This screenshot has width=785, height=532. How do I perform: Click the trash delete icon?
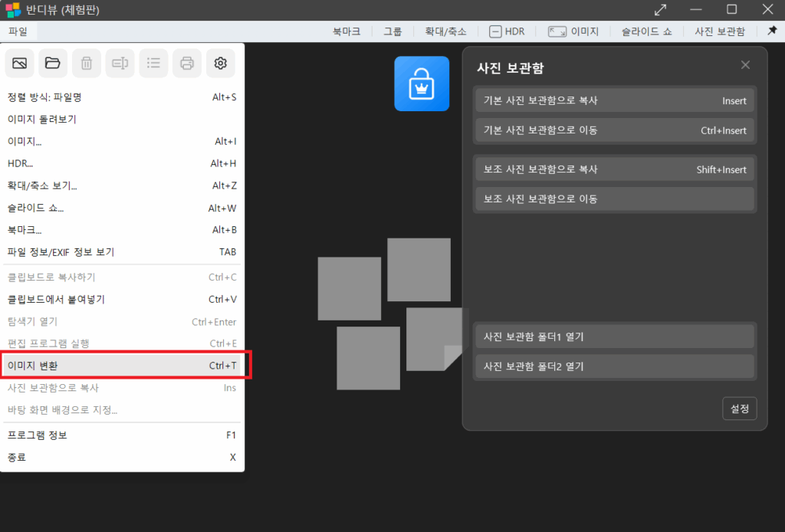(x=86, y=63)
